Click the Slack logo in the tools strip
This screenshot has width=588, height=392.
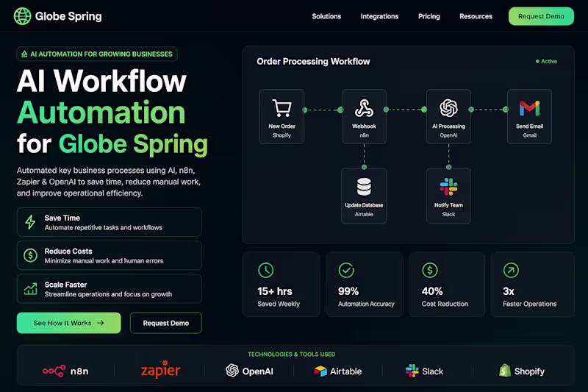coord(424,371)
